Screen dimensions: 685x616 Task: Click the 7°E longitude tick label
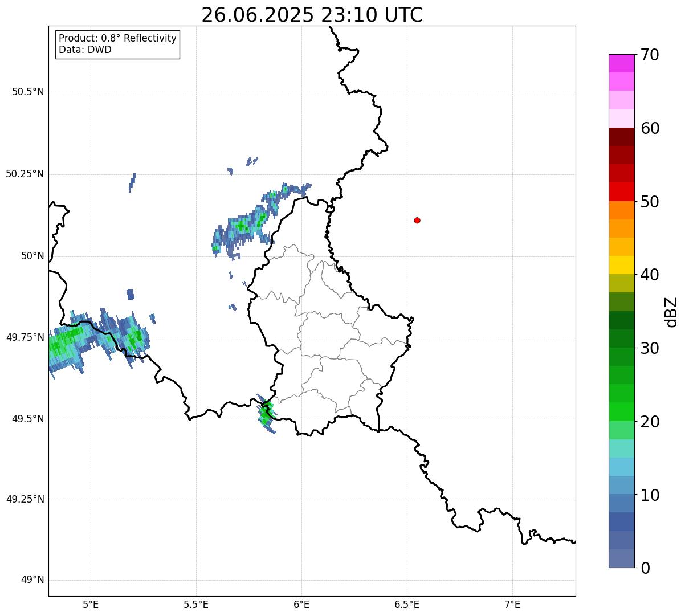[512, 605]
